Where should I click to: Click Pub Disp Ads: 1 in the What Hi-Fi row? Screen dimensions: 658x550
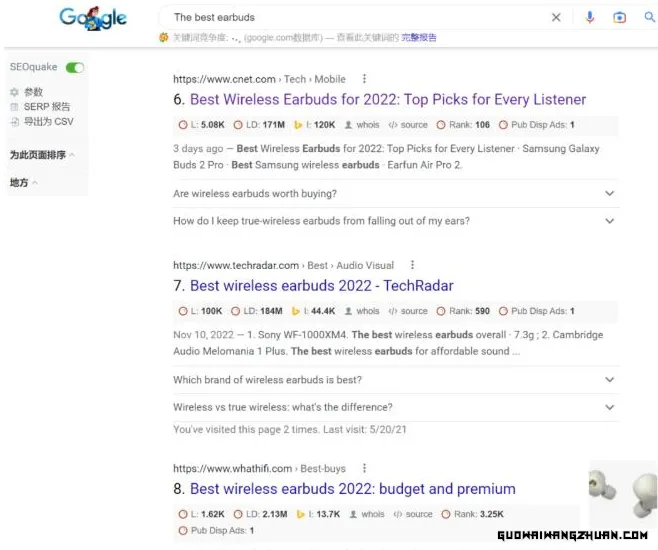pyautogui.click(x=217, y=530)
